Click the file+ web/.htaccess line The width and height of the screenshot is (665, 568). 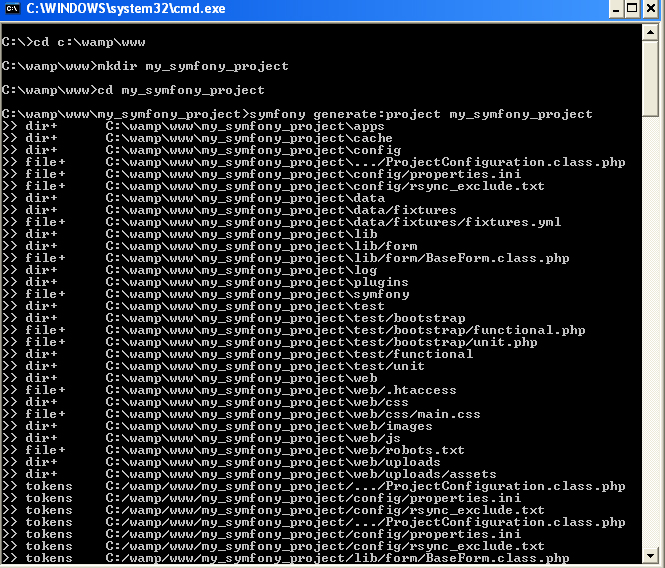click(x=229, y=390)
